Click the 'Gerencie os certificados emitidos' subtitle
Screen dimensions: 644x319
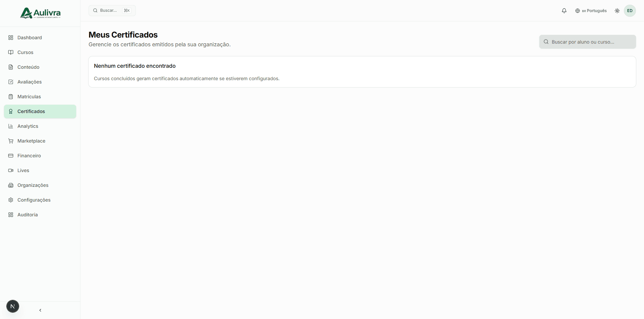(160, 44)
